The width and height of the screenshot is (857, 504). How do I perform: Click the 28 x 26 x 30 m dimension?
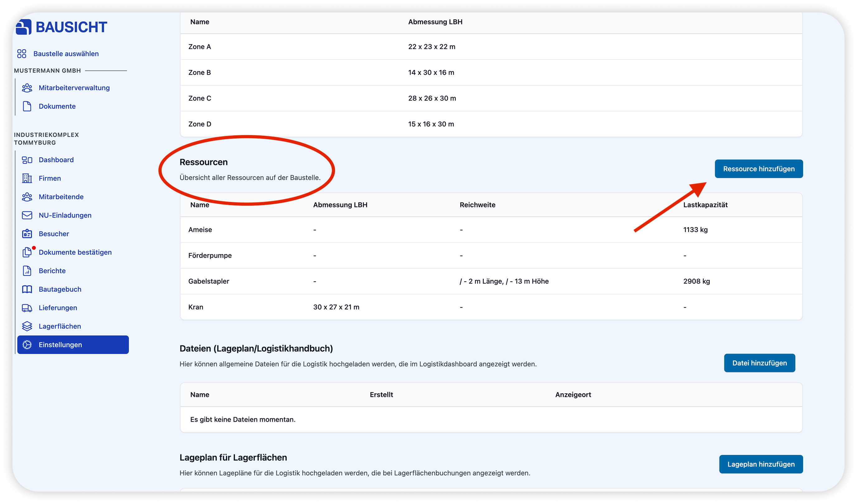coord(432,98)
